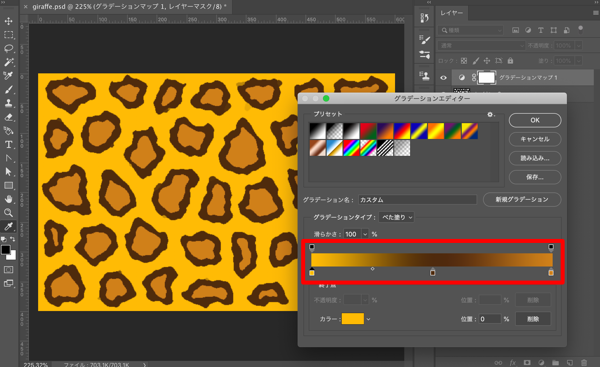Toggle lock all padlock icon
Viewport: 600px width, 367px height.
click(510, 60)
